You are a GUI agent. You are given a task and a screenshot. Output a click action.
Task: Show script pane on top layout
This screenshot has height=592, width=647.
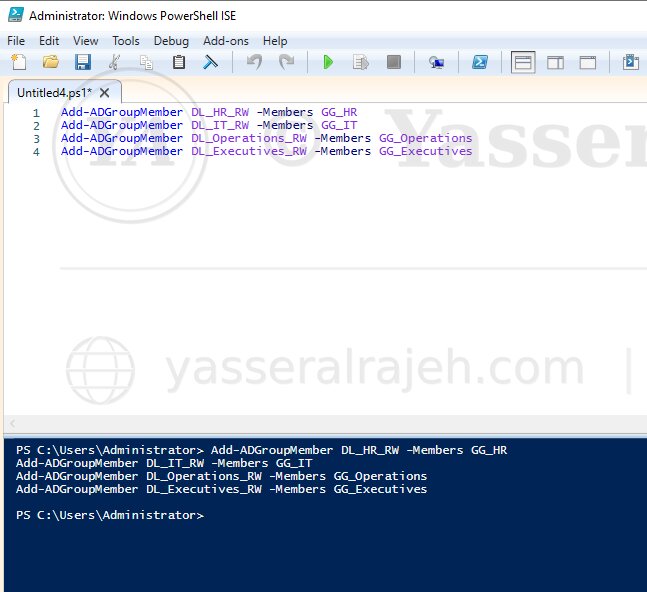tap(523, 62)
